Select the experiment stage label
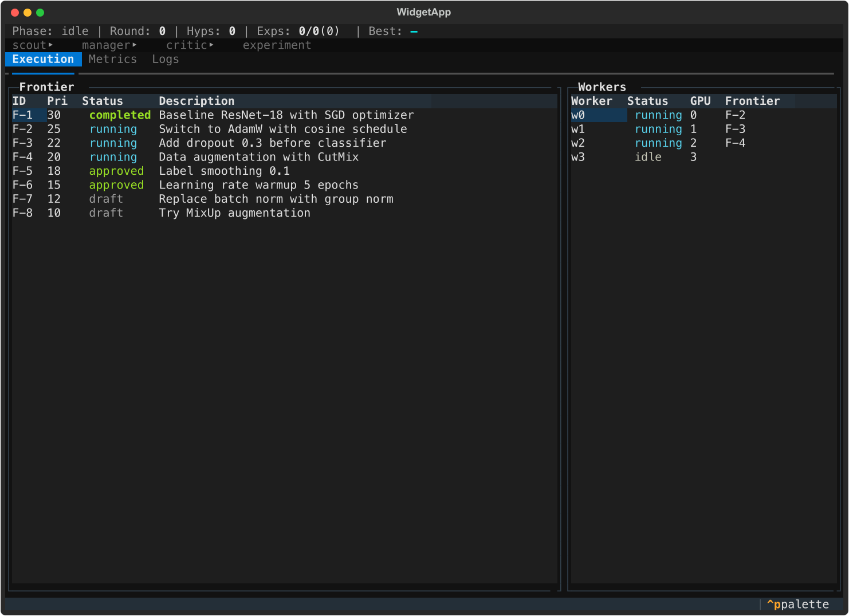Screen dimensions: 849x616 pos(277,45)
